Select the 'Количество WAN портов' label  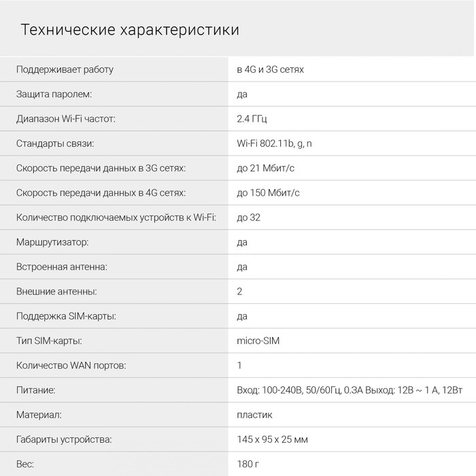(71, 366)
